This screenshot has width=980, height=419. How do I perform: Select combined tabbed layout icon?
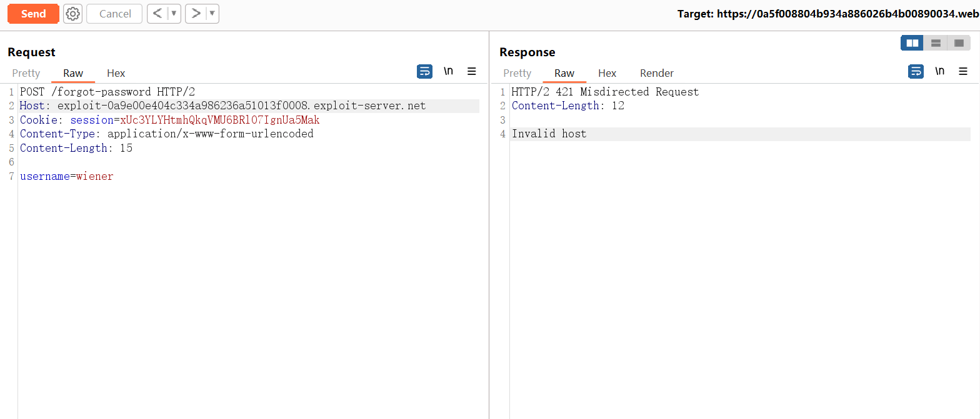click(959, 43)
